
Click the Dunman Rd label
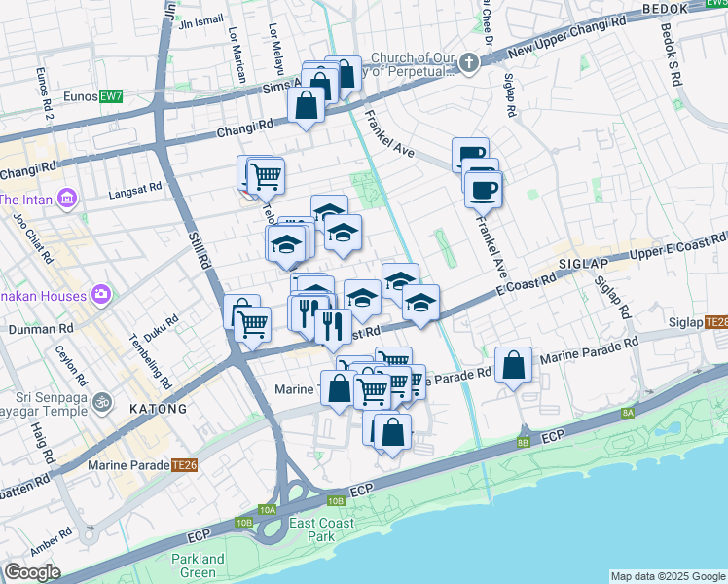41,329
